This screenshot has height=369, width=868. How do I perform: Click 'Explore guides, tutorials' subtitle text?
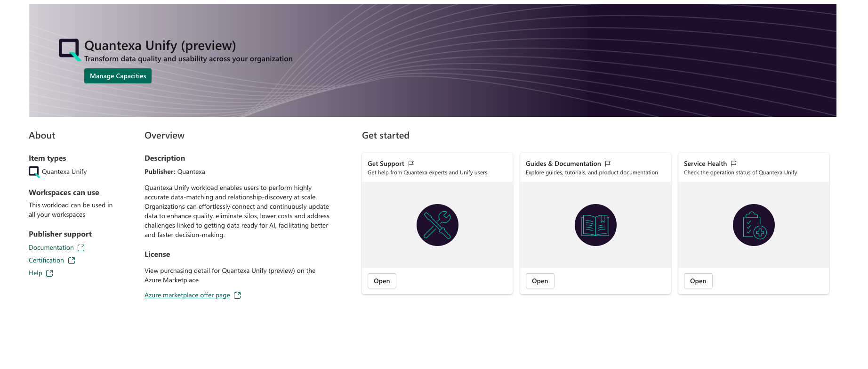592,172
